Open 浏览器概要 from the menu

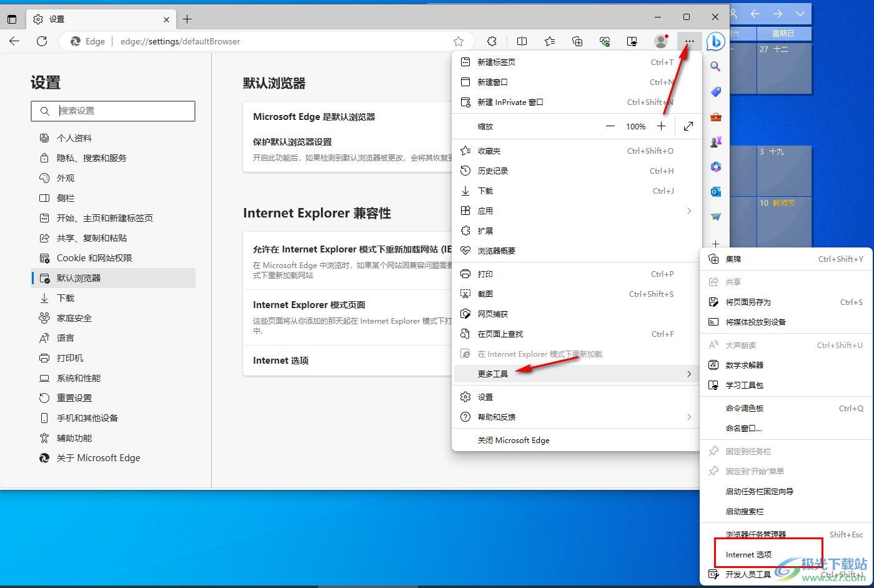point(575,251)
